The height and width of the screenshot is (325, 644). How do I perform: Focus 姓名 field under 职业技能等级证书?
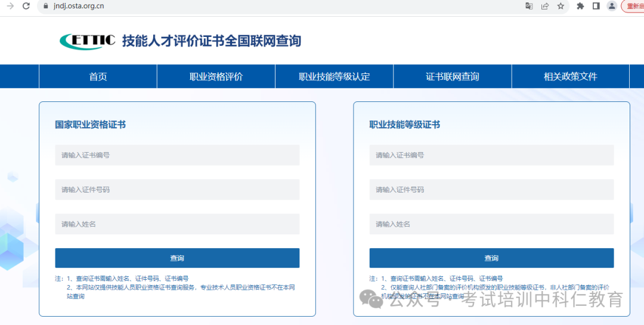coord(491,224)
